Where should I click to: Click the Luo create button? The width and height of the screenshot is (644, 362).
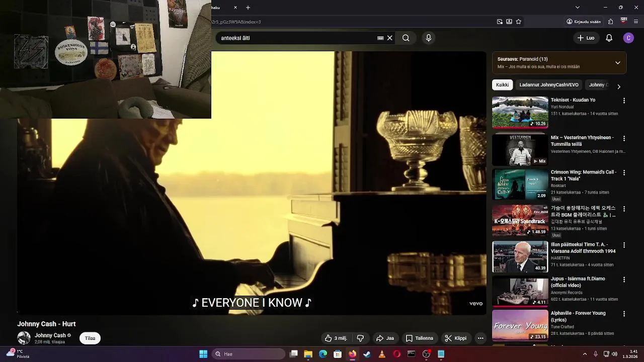click(586, 38)
